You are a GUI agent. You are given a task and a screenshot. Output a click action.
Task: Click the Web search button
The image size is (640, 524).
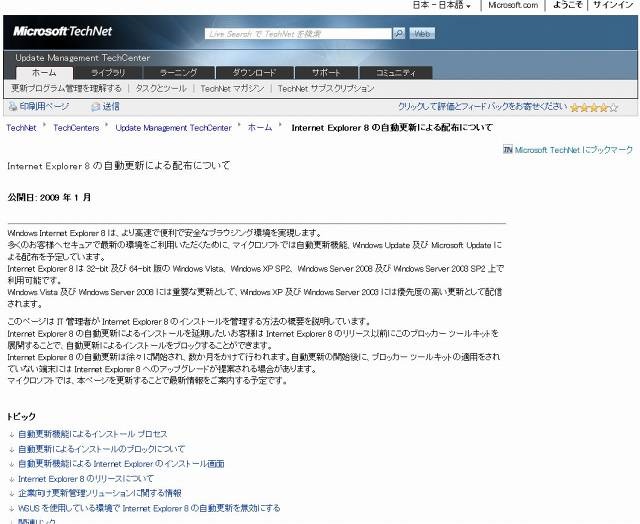click(x=422, y=33)
